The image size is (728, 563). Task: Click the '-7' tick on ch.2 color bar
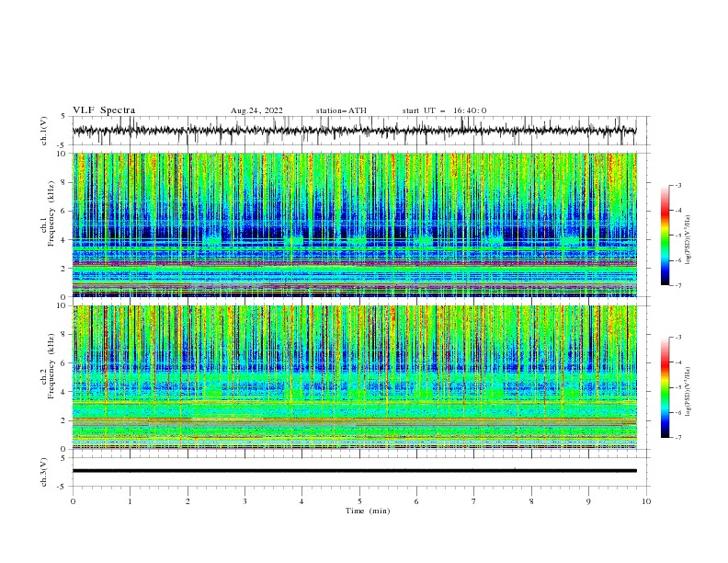click(x=678, y=438)
